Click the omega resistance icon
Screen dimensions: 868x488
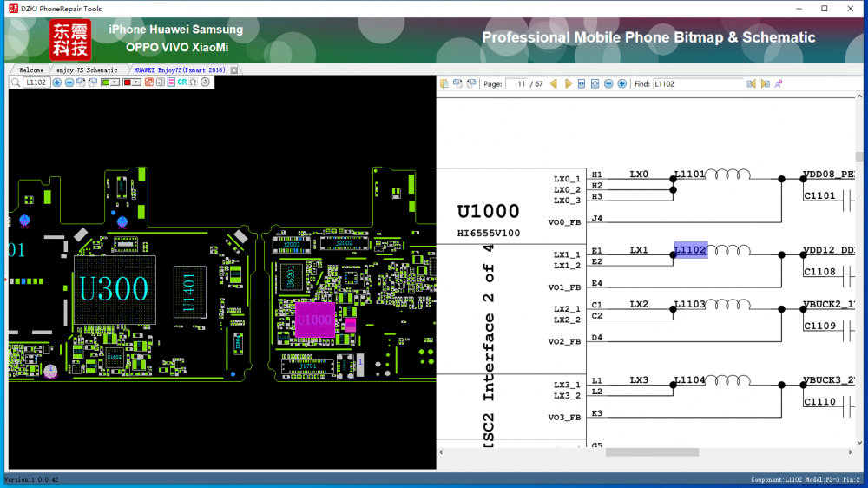point(193,82)
